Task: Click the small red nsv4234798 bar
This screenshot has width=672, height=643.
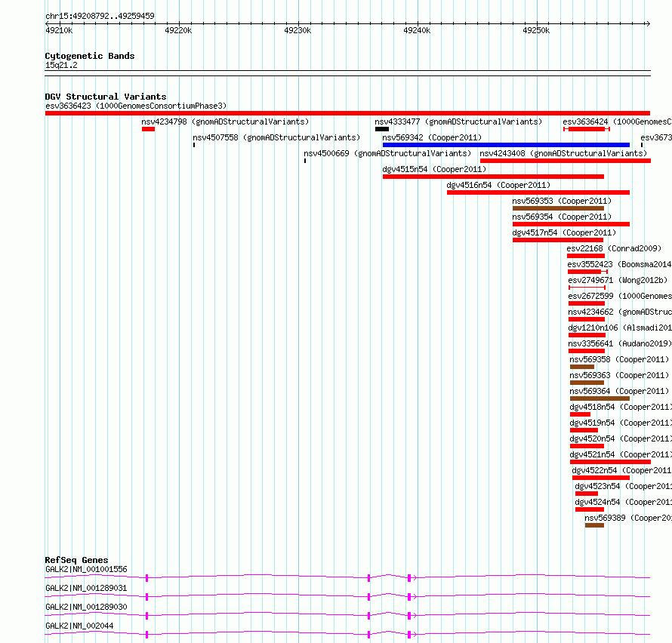Action: 148,129
